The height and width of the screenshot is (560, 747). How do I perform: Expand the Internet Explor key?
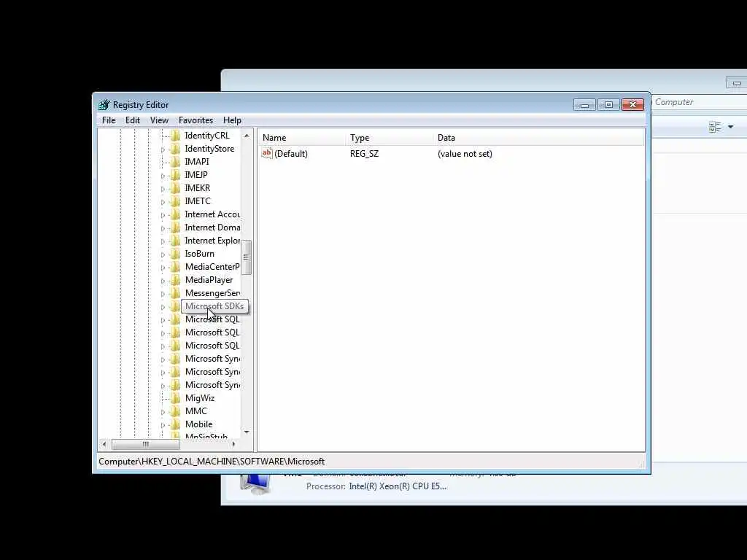[x=163, y=241]
